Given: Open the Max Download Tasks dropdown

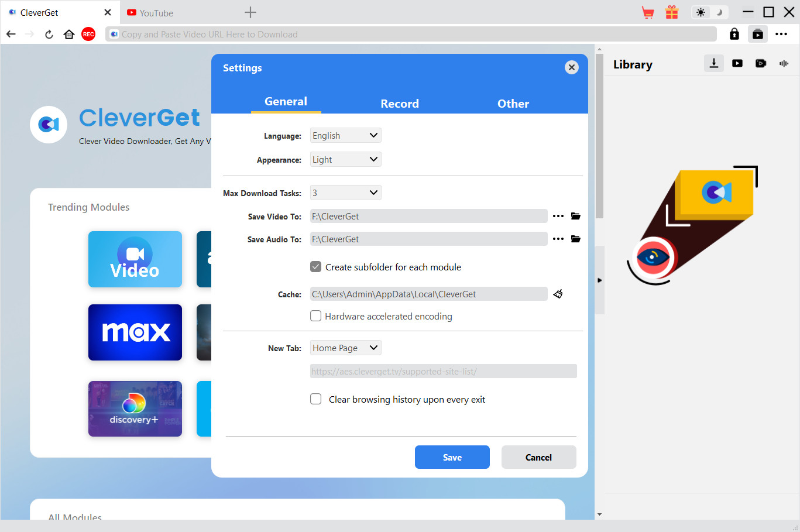Looking at the screenshot, I should pos(345,193).
